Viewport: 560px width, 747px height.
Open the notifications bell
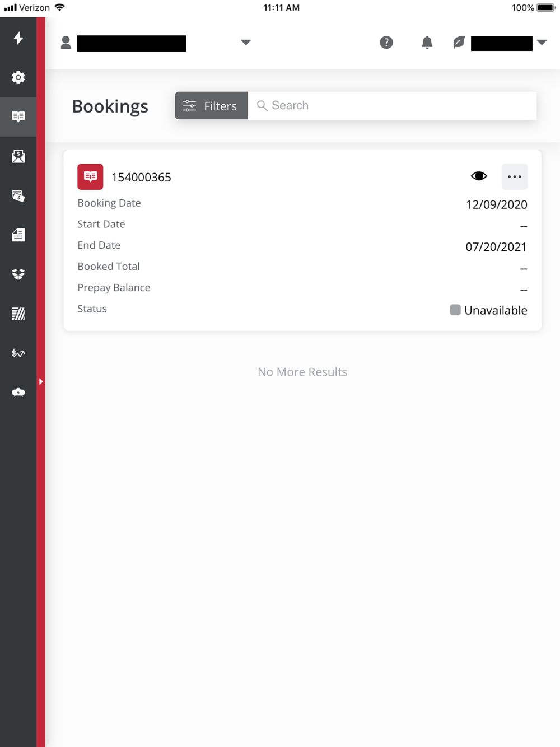tap(427, 43)
